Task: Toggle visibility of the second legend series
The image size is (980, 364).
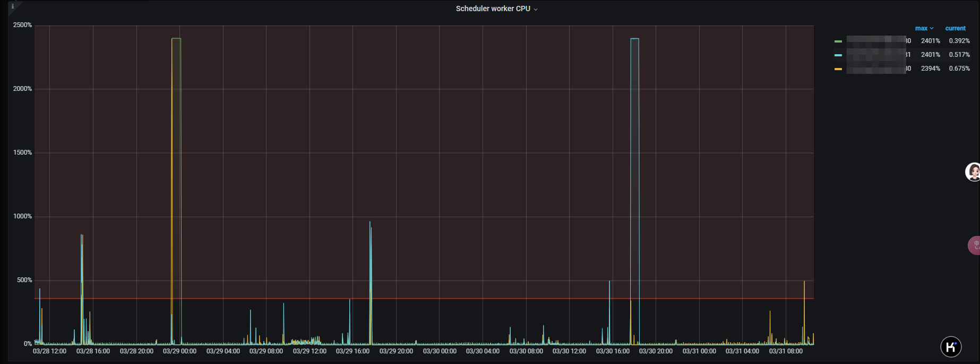Action: coord(876,55)
